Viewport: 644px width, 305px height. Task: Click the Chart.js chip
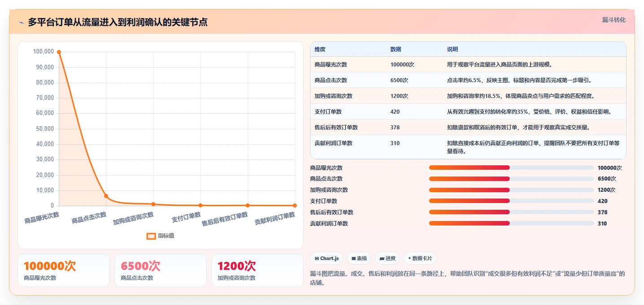coord(327,258)
